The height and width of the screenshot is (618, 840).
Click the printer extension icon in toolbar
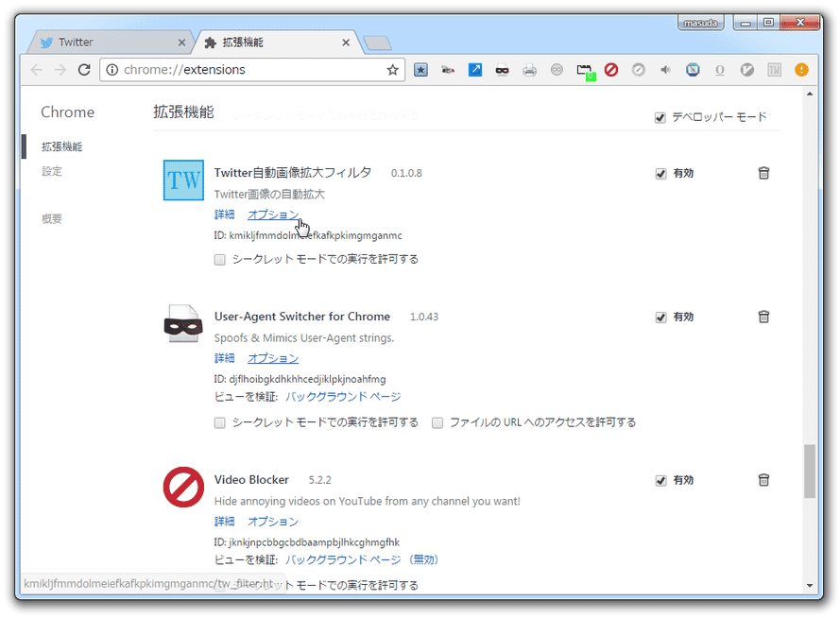coord(530,70)
